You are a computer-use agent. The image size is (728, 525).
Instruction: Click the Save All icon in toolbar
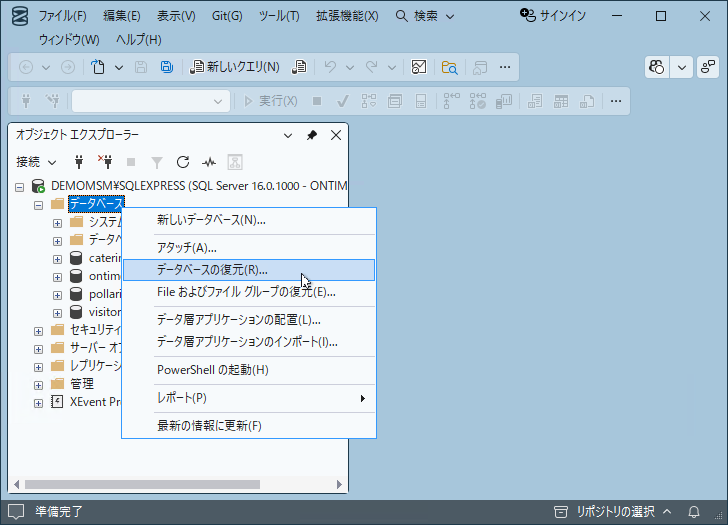(167, 67)
